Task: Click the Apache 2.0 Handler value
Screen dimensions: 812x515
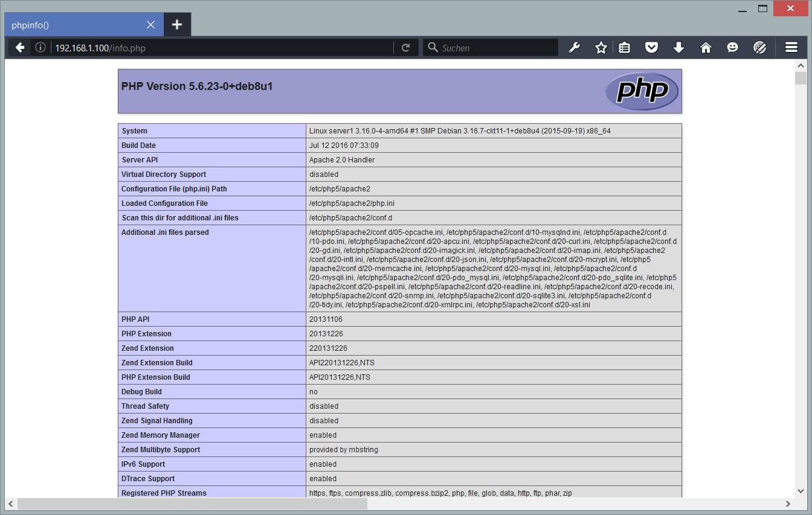Action: 342,160
